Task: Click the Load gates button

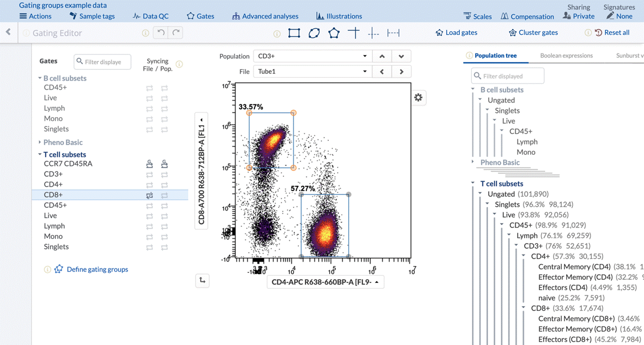Action: click(456, 33)
